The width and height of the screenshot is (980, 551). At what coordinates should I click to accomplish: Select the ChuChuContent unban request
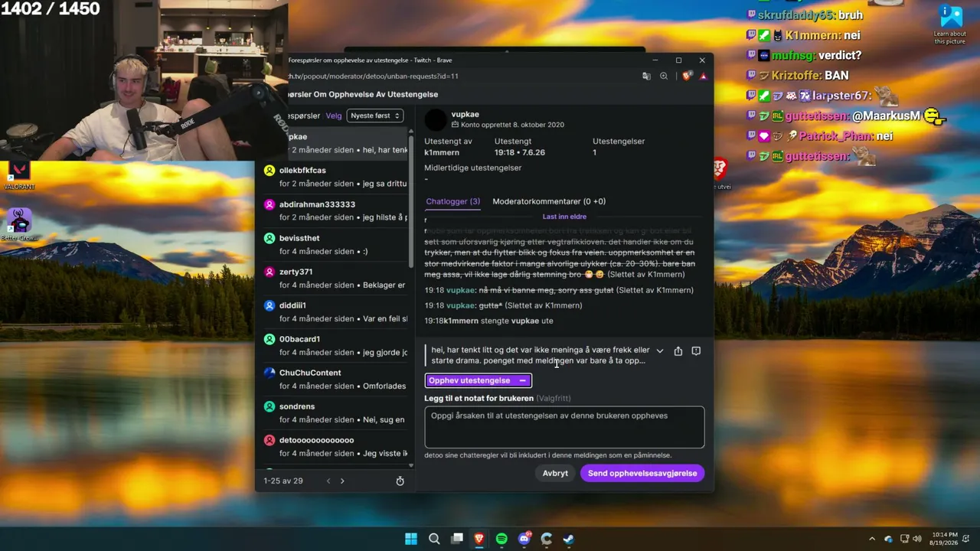click(336, 379)
